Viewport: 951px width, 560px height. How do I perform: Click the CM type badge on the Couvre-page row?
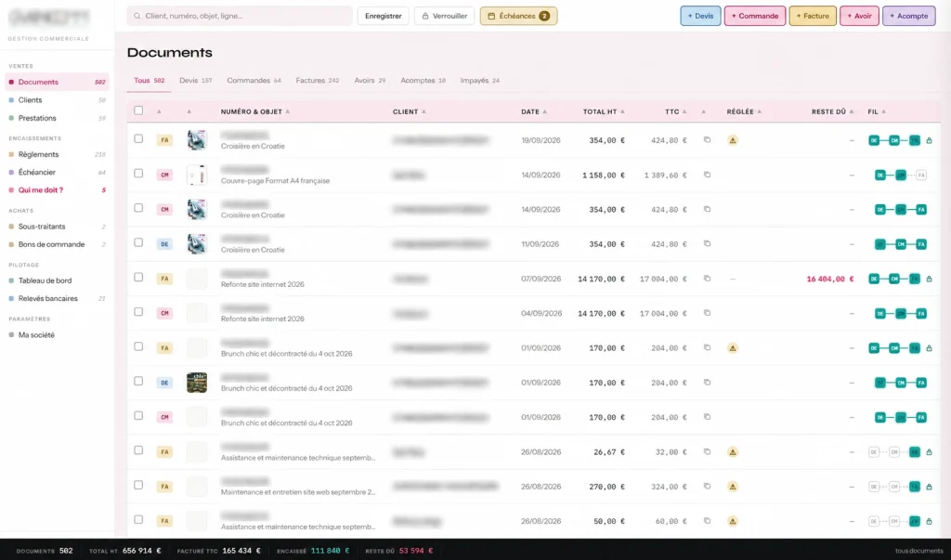[x=164, y=175]
